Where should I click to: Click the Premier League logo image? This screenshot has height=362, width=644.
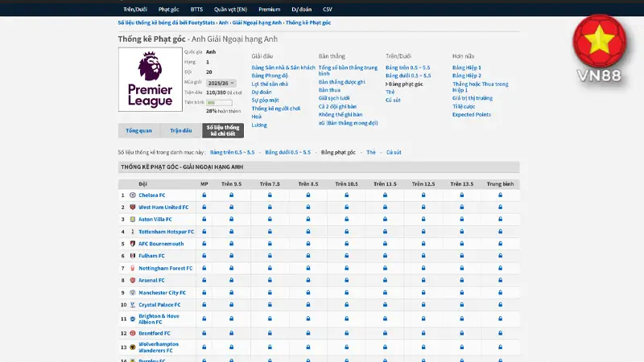coord(150,80)
